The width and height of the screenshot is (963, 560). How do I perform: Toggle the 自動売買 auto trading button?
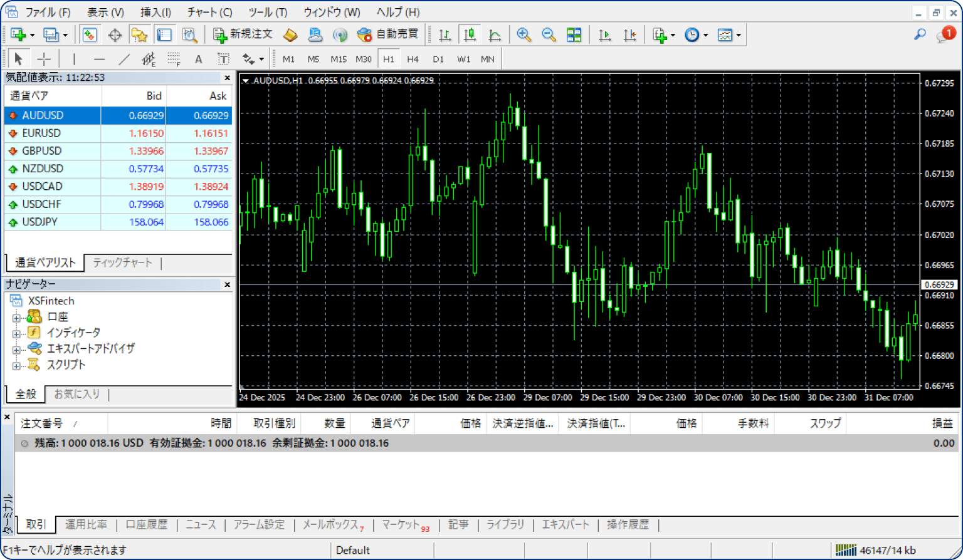[x=387, y=34]
